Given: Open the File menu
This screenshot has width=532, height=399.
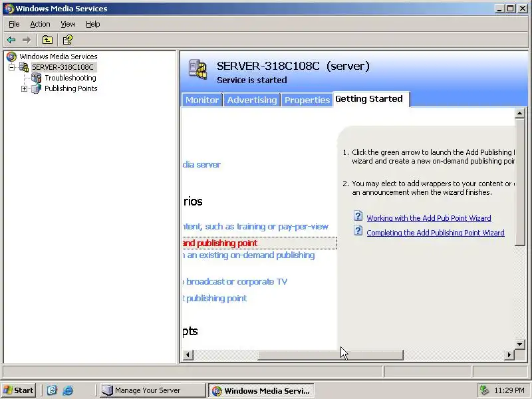Looking at the screenshot, I should (14, 24).
